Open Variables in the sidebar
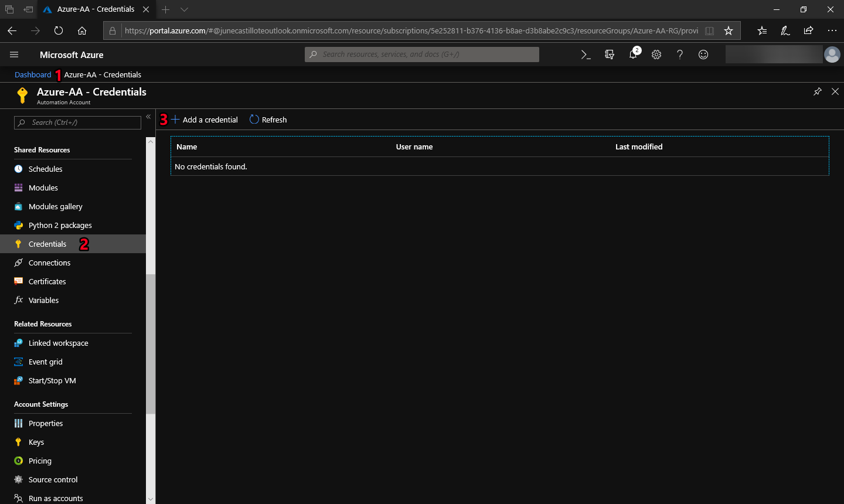The image size is (844, 504). 43,300
